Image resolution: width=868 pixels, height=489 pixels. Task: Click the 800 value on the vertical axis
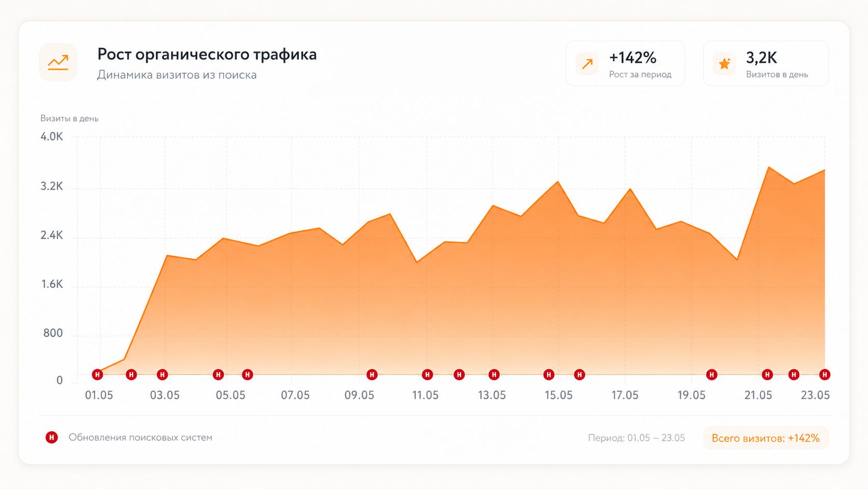[53, 333]
